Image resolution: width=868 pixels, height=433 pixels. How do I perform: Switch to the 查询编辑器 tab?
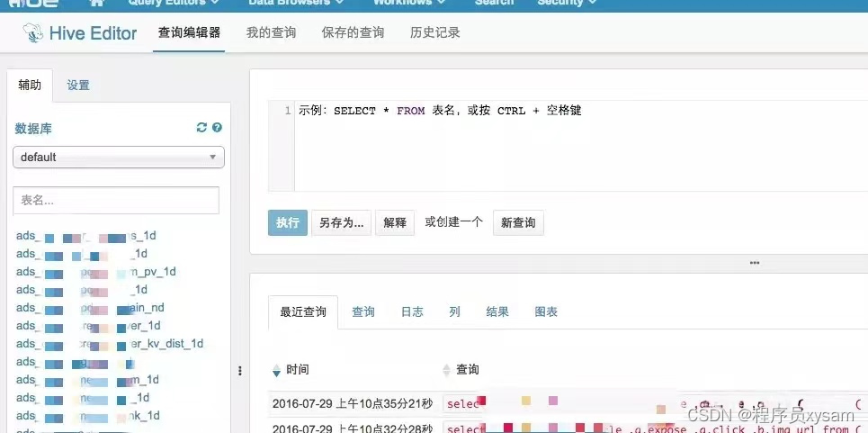pos(189,32)
